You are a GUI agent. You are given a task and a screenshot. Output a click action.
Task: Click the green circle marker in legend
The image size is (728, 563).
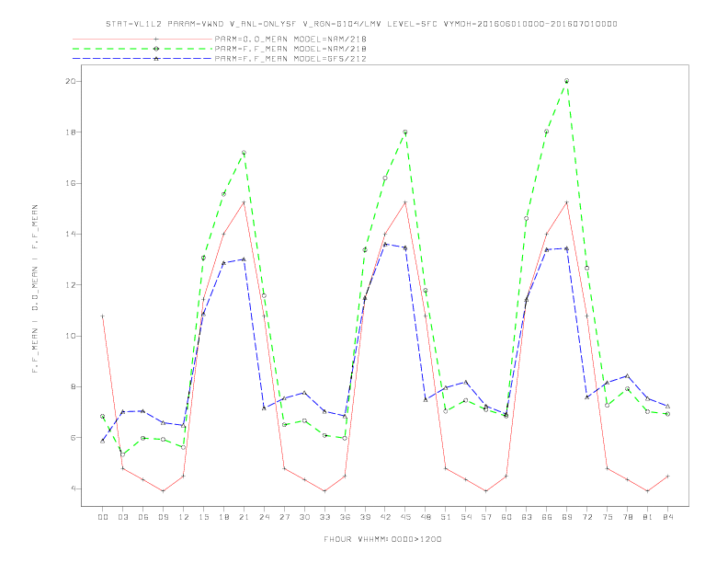[x=156, y=49]
